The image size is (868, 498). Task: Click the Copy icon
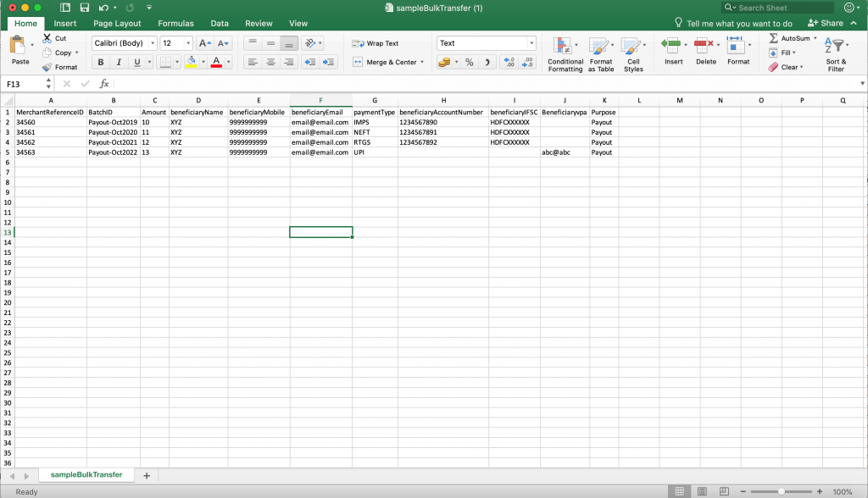click(47, 53)
